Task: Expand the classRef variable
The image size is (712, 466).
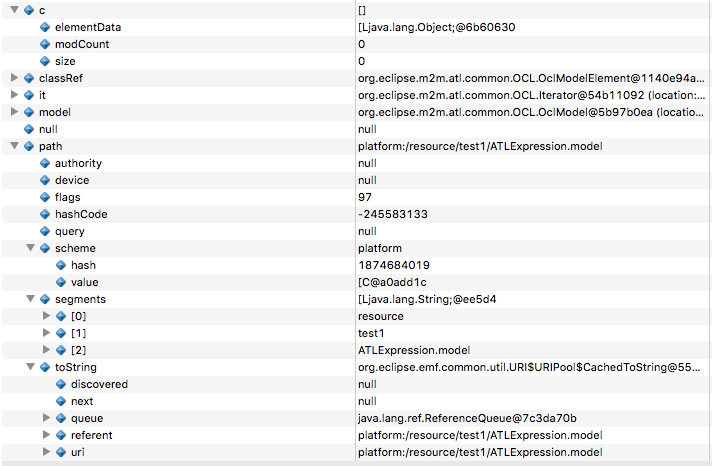Action: (14, 78)
